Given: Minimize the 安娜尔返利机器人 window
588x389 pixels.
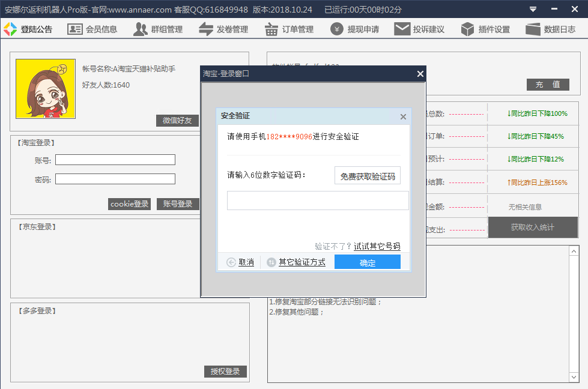Looking at the screenshot, I should pyautogui.click(x=554, y=10).
